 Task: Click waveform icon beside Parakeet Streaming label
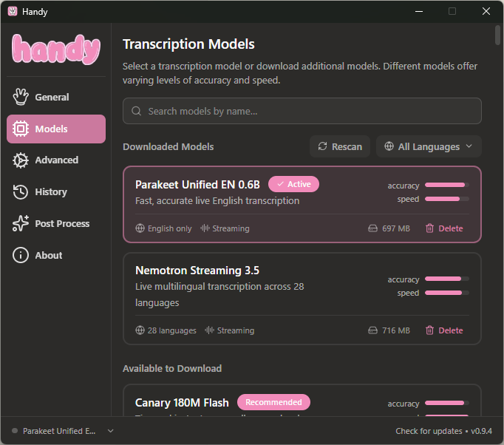(x=205, y=228)
